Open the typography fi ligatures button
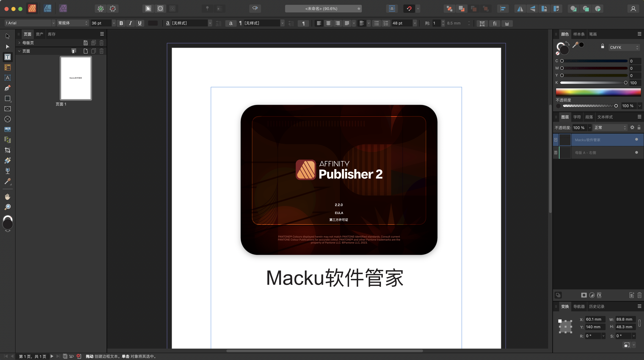Screen dimensions: 644x360 pos(495,23)
